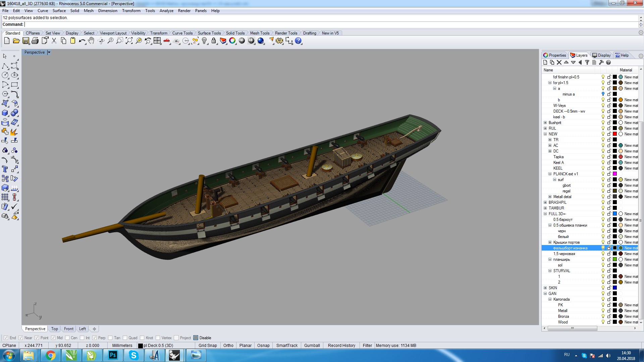Toggle Ortho mode in status bar
Image resolution: width=644 pixels, height=362 pixels.
pyautogui.click(x=228, y=346)
